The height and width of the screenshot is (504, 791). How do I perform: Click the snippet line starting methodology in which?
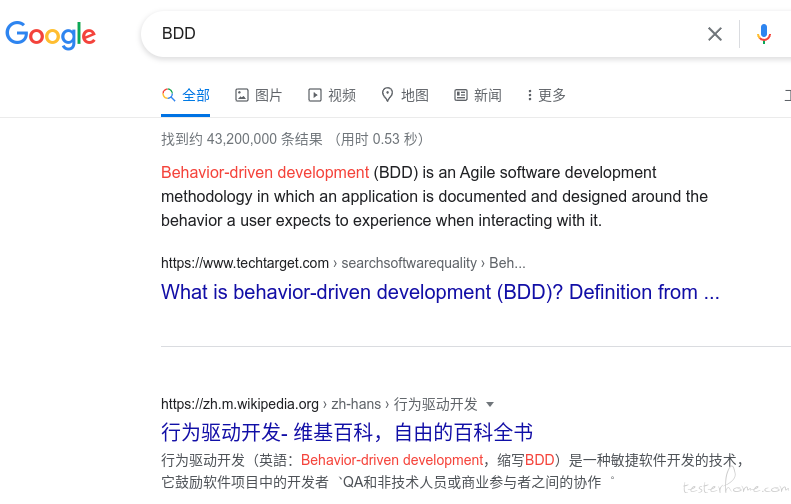point(434,196)
